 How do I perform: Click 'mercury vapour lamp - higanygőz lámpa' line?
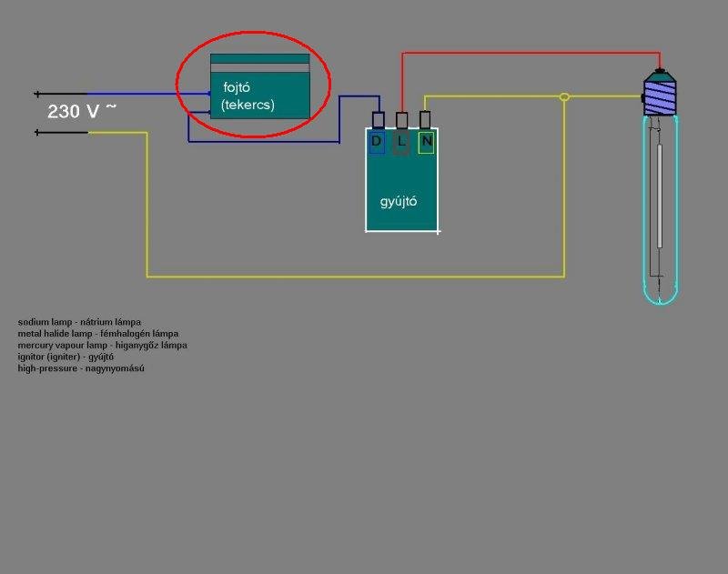[103, 346]
